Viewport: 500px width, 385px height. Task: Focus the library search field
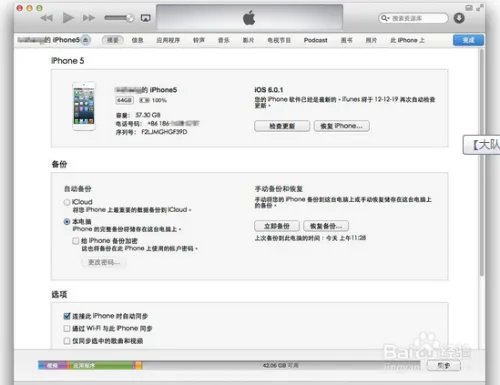(x=413, y=18)
